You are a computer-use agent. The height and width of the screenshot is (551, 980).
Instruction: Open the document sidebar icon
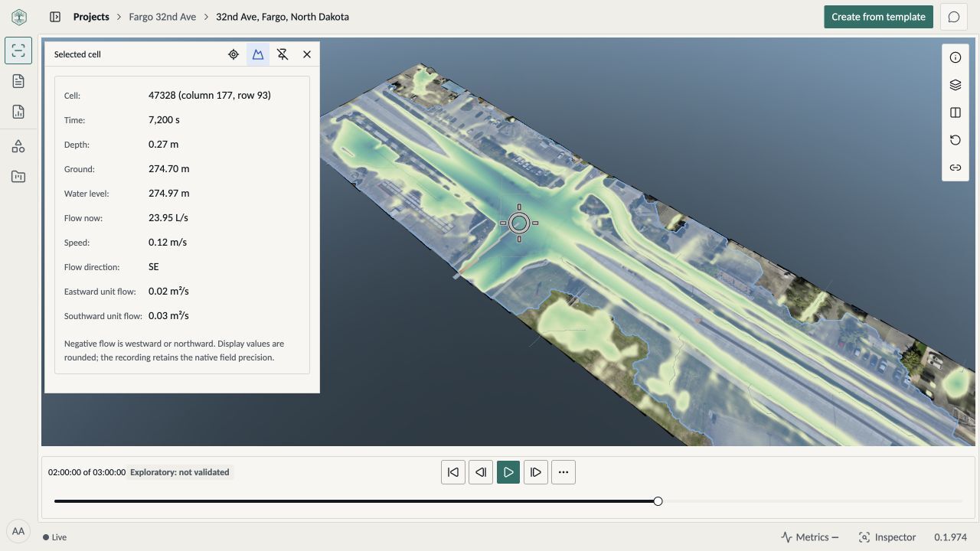[18, 81]
